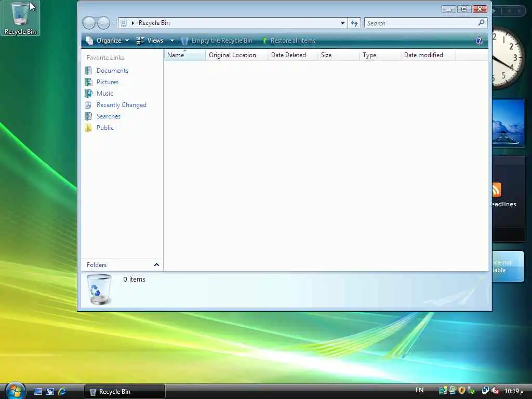532x399 pixels.
Task: Sort by the Size column
Action: coord(338,55)
